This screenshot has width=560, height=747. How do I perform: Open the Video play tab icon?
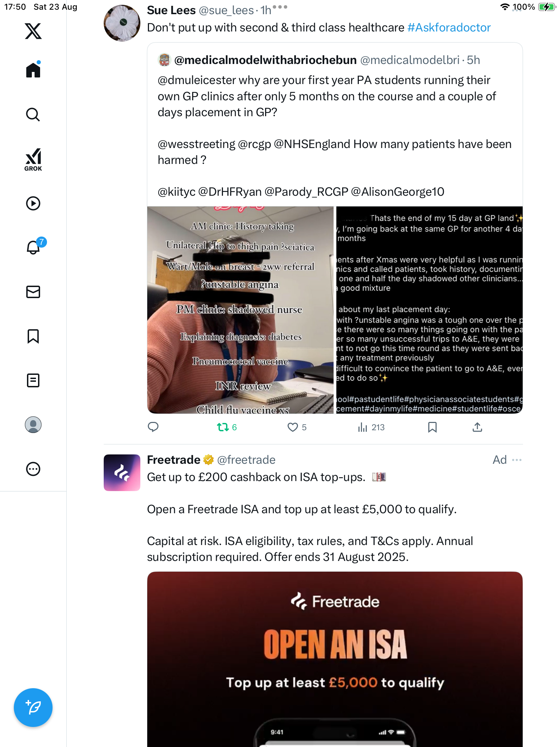[33, 203]
